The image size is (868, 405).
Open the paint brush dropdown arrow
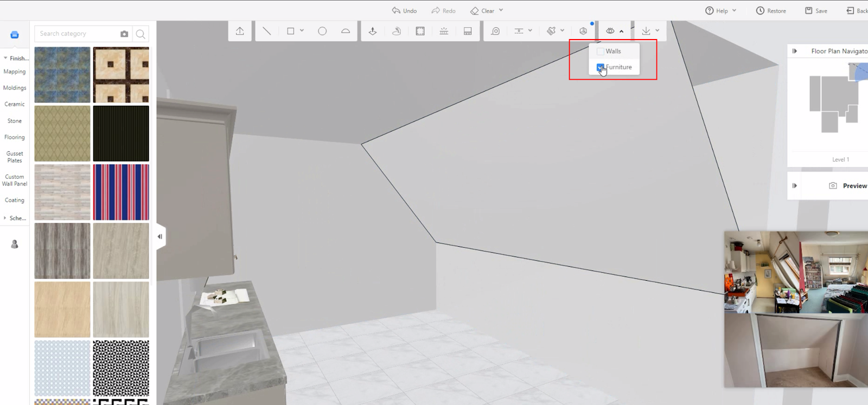tap(562, 31)
